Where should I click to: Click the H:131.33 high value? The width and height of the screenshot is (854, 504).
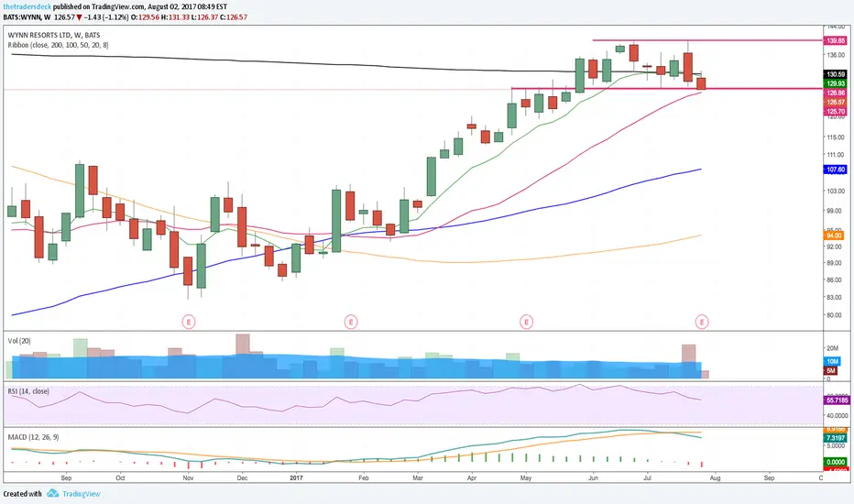pos(175,17)
